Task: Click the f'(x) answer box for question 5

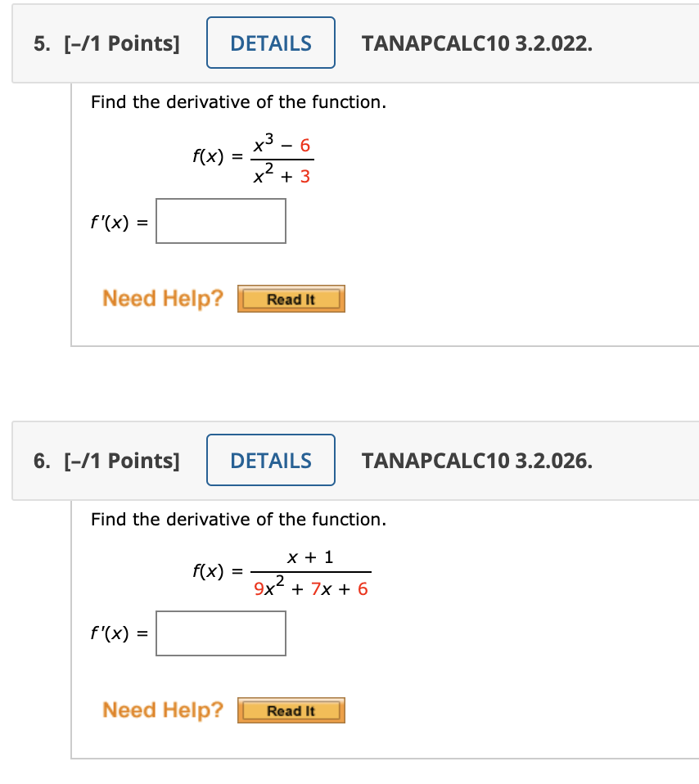Action: coord(220,220)
